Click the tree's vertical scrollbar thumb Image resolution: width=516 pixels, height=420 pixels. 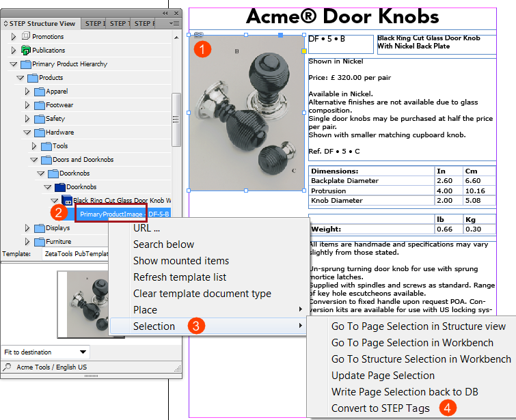coord(176,120)
